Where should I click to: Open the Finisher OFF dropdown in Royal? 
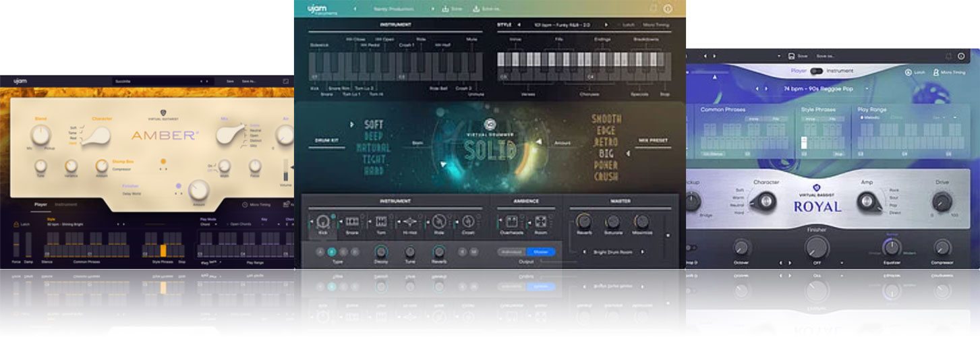point(842,263)
